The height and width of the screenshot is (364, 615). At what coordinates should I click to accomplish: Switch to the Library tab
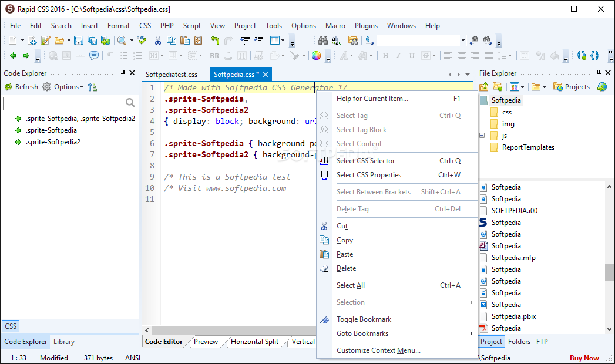point(64,342)
